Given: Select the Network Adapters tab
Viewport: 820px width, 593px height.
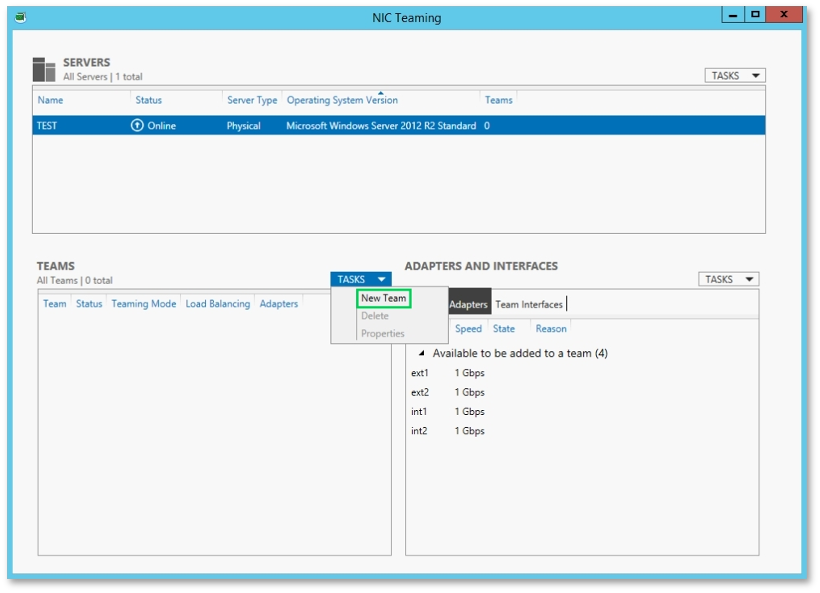Looking at the screenshot, I should 469,303.
